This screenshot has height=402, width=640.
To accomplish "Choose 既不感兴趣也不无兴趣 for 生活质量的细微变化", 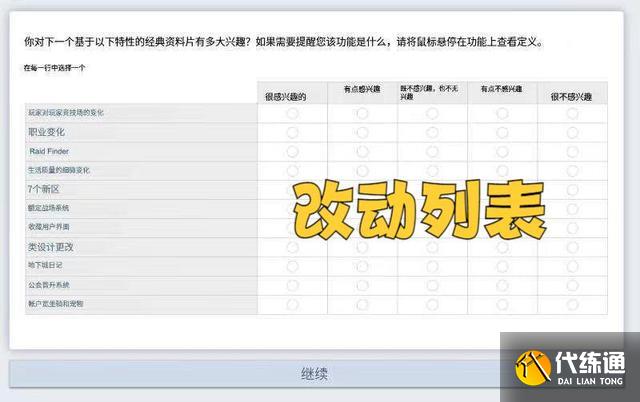I will (x=432, y=170).
